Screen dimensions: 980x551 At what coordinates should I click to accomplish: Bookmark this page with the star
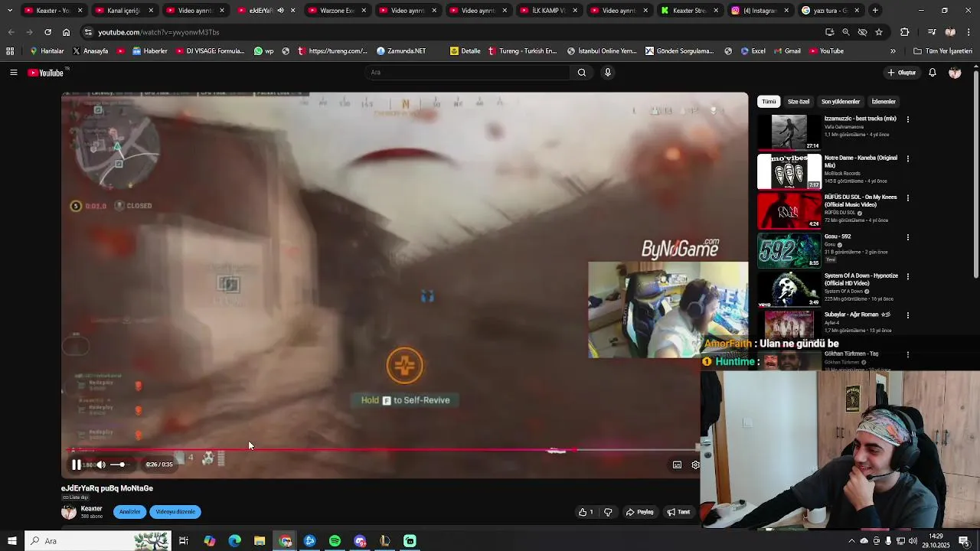click(x=879, y=32)
